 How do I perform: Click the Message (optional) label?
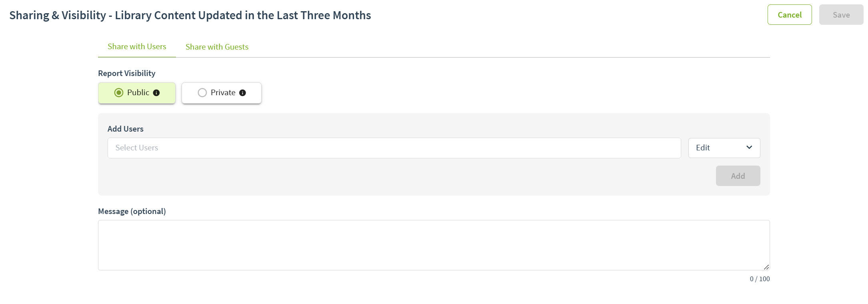132,211
